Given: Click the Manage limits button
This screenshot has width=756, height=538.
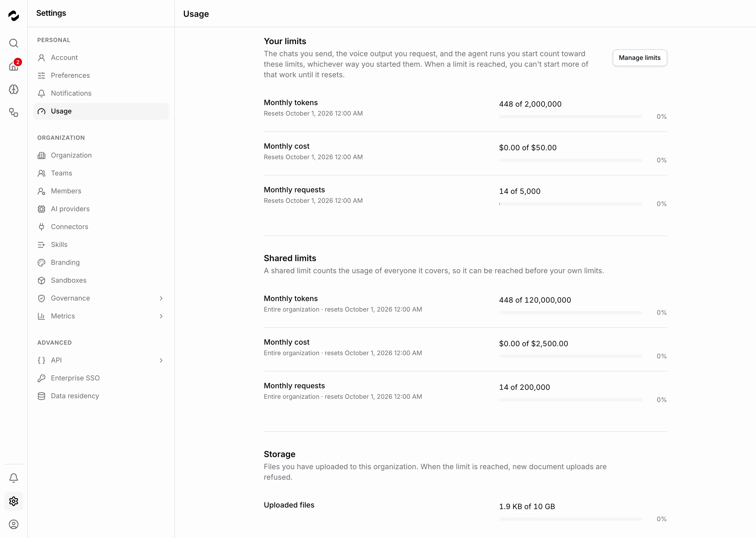Looking at the screenshot, I should (x=639, y=58).
